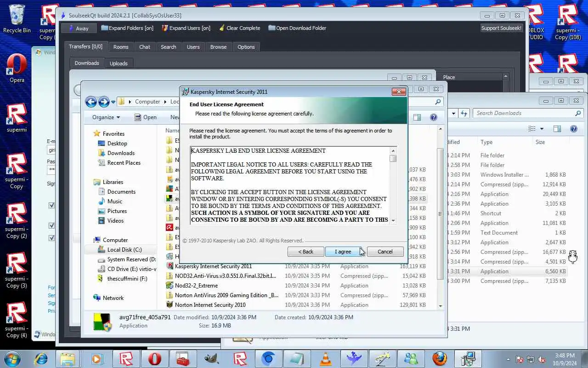The width and height of the screenshot is (588, 368).
Task: Open change view dropdown in Downloads window
Action: click(542, 129)
